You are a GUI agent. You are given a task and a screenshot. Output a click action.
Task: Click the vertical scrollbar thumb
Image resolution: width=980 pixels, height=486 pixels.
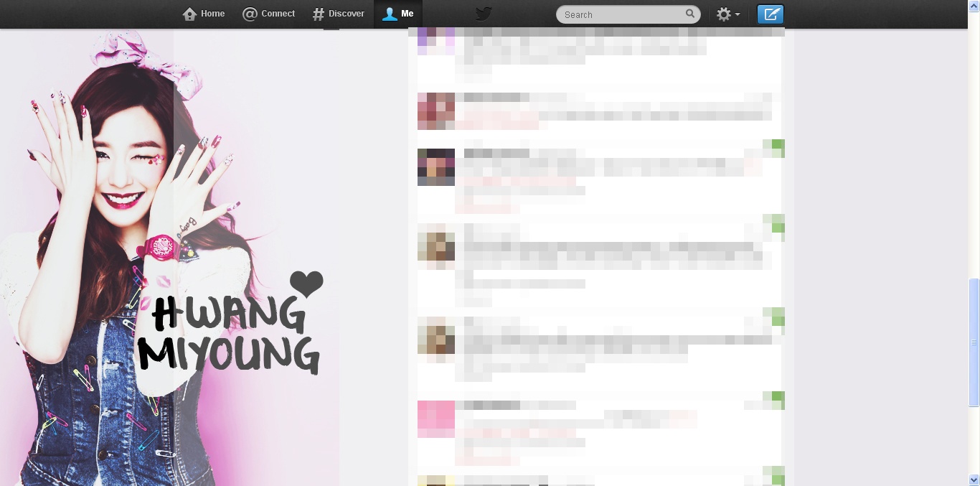(x=974, y=342)
